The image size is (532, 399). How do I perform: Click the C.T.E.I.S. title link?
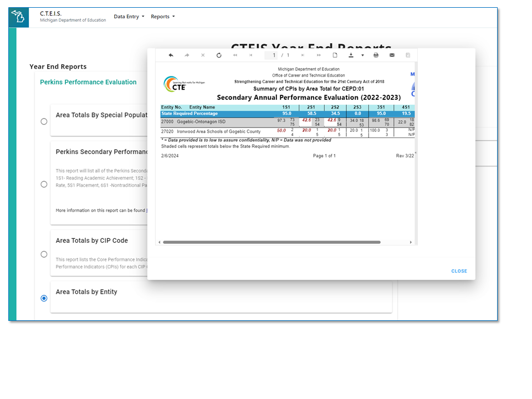(51, 13)
